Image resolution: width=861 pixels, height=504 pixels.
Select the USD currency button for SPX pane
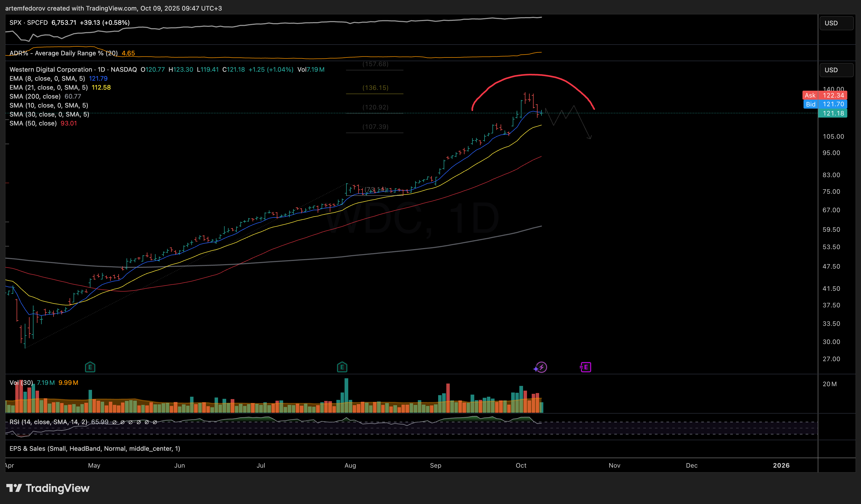point(836,23)
